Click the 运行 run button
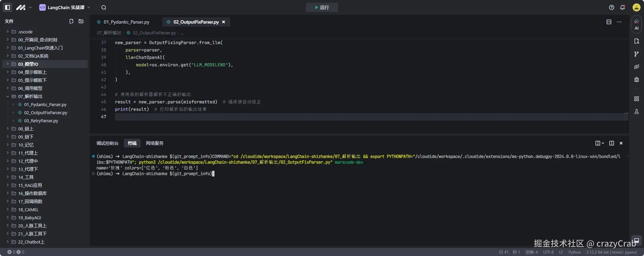 (x=322, y=7)
